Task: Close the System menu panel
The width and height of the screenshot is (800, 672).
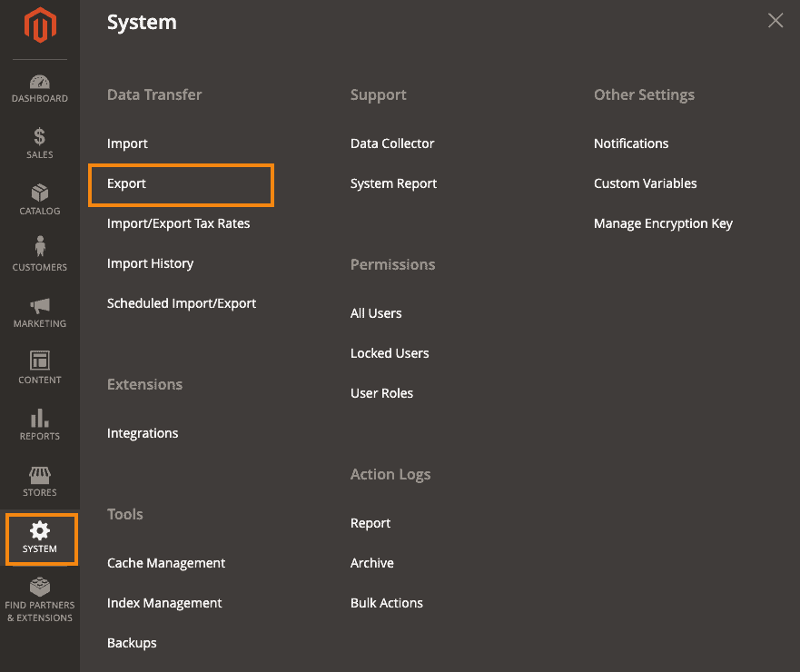Action: pyautogui.click(x=775, y=20)
